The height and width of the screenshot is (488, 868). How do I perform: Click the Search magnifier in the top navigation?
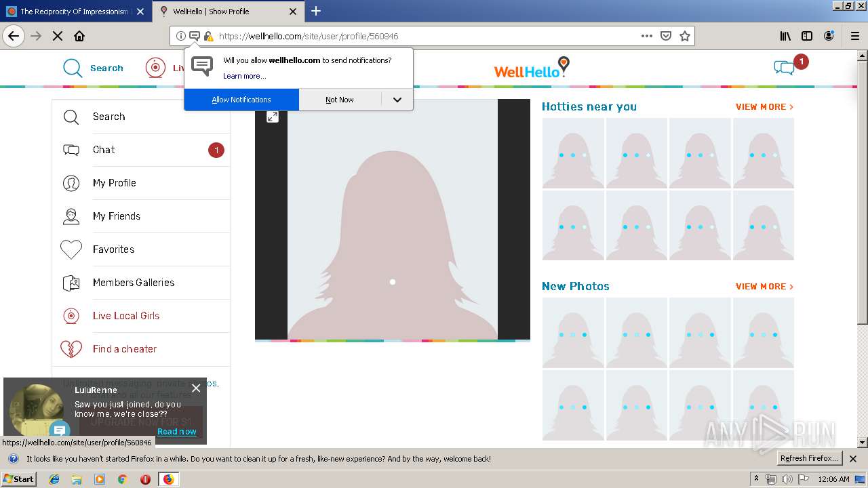(x=73, y=68)
